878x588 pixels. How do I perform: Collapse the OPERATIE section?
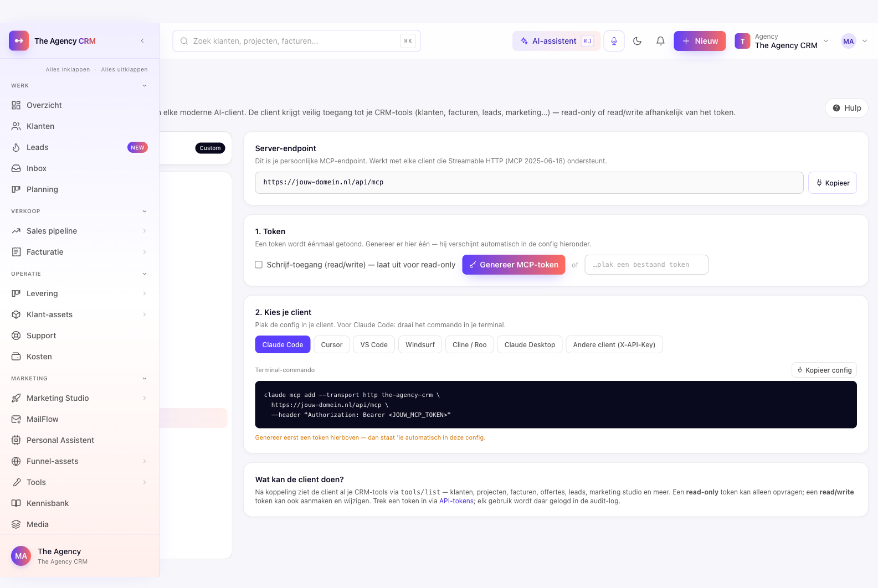coord(145,274)
